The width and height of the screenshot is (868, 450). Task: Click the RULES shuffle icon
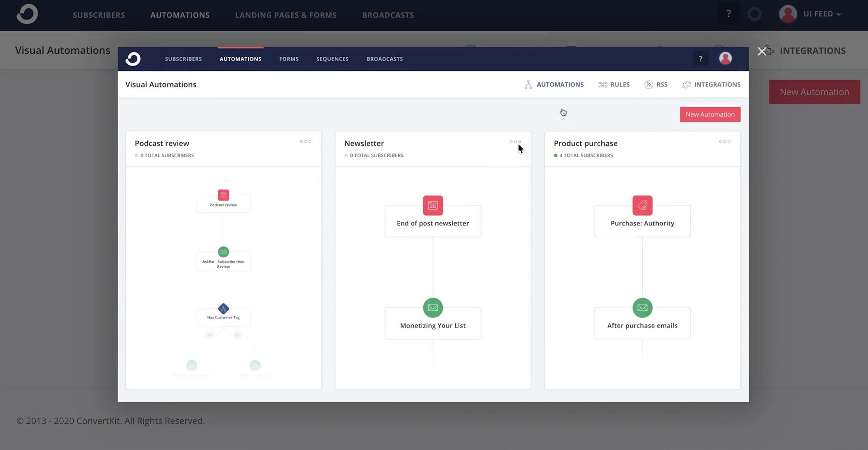[603, 84]
